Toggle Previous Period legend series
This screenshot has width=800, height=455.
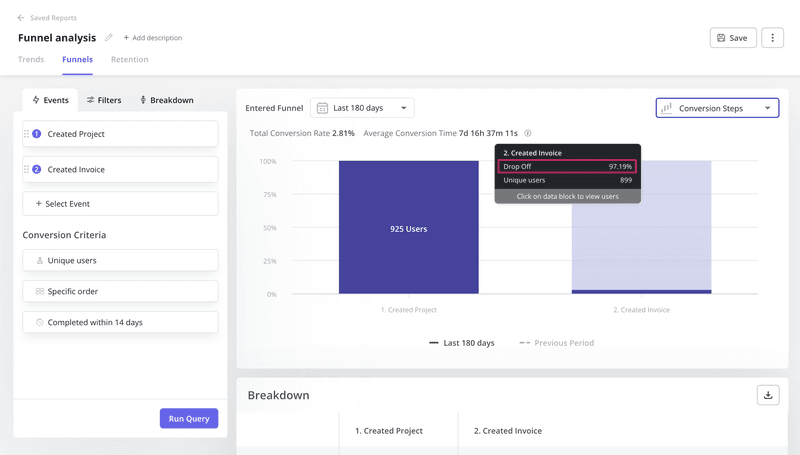click(556, 343)
